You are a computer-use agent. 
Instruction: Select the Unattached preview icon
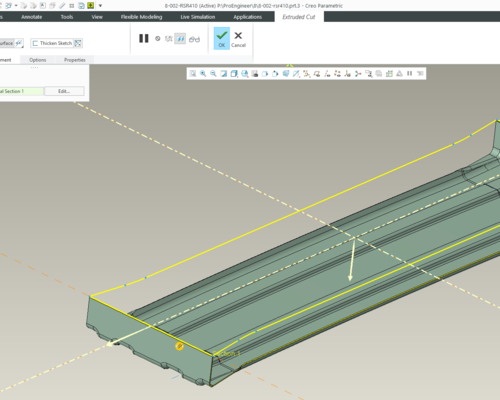[x=169, y=39]
